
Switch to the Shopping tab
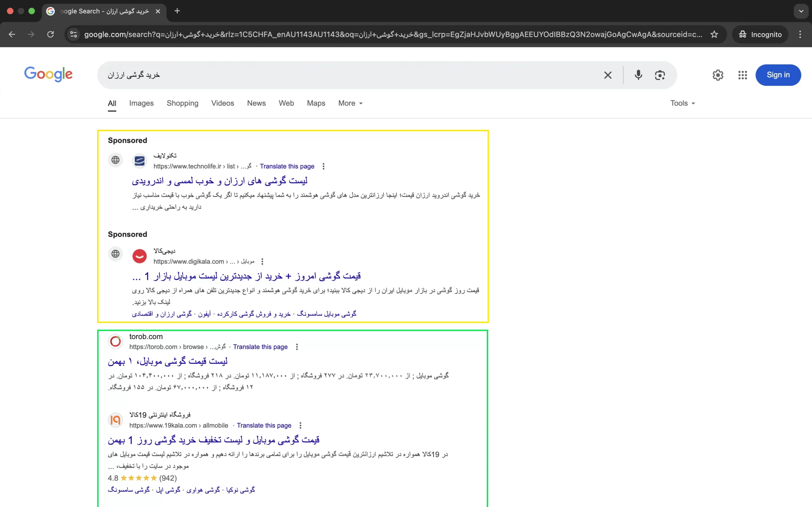click(182, 103)
